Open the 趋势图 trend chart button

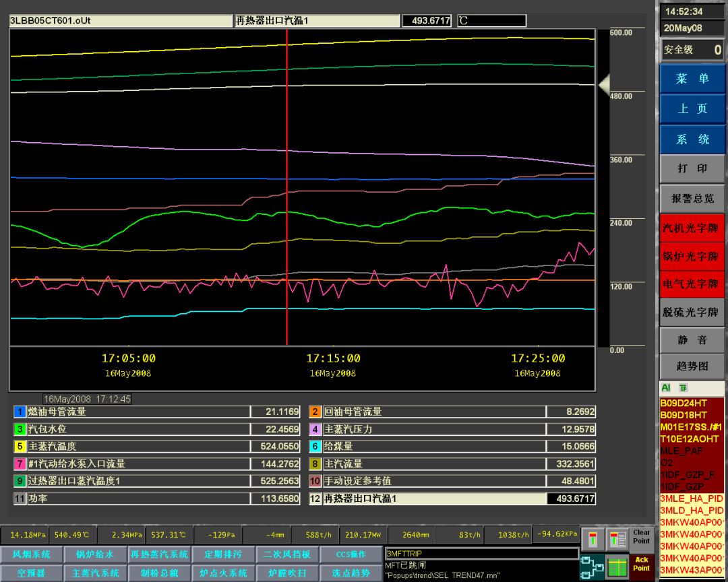[692, 366]
